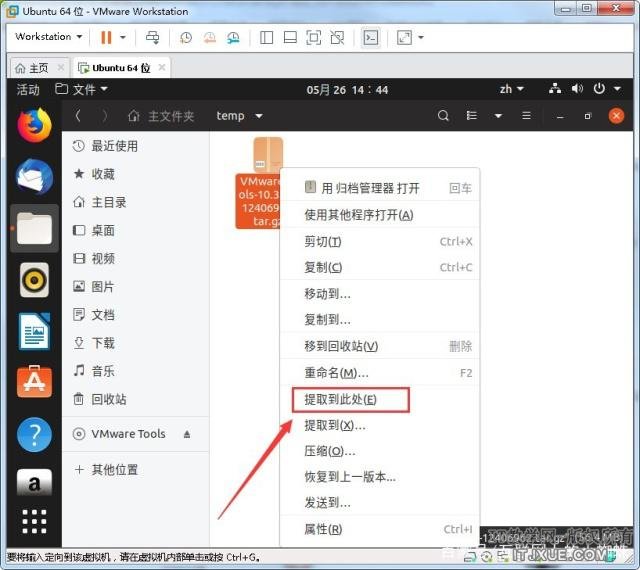The image size is (640, 570).
Task: Switch to the 主页 tab
Action: (x=32, y=68)
